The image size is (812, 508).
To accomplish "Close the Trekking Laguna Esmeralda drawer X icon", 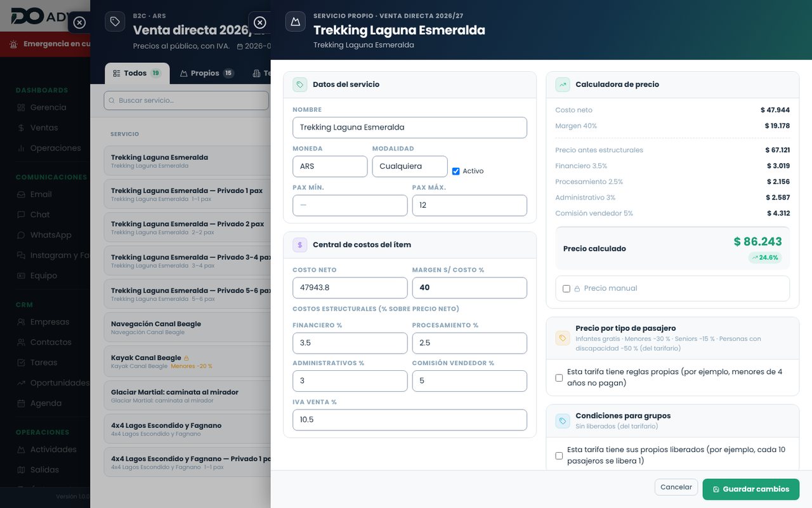I will [x=259, y=22].
